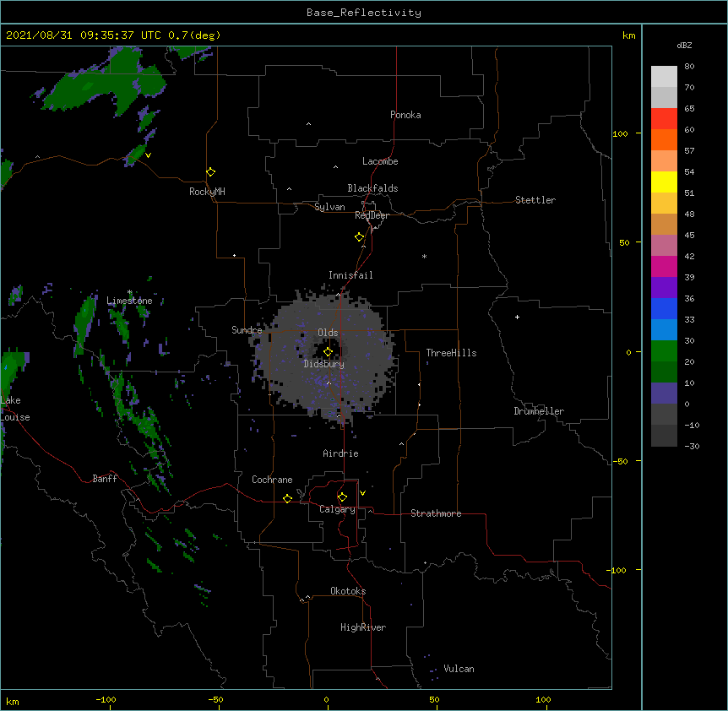728x711 pixels.
Task: Select the purple 39 dBZ legend swatch
Action: [x=664, y=288]
